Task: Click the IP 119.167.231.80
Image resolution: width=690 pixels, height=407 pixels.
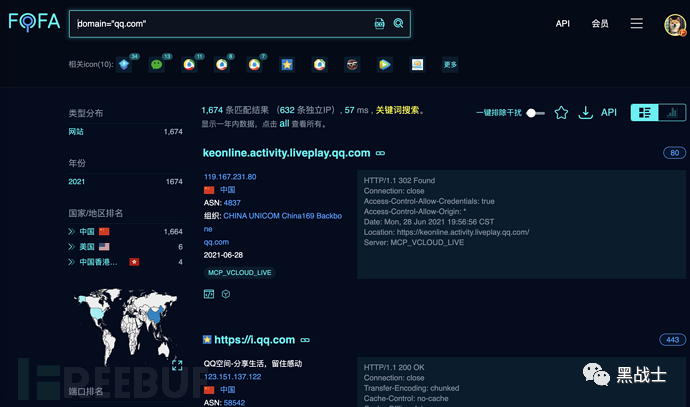Action: click(230, 177)
